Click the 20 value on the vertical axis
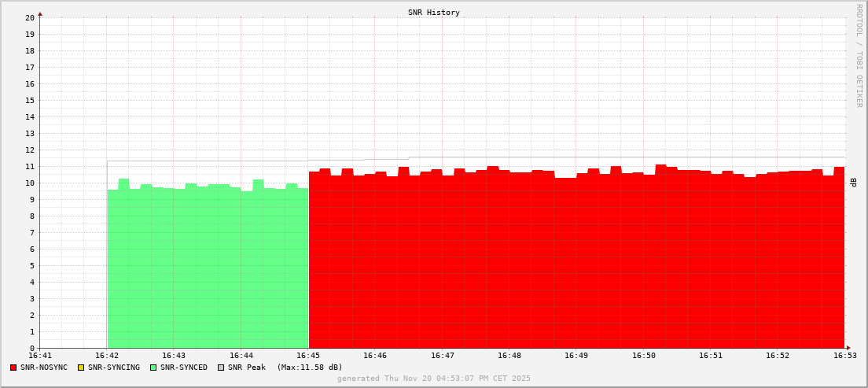The image size is (868, 388). tap(30, 17)
